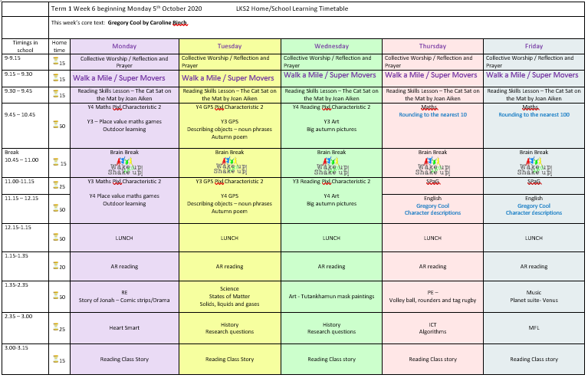Click the hourglass icon in the 1.35-2.35 row
The height and width of the screenshot is (378, 588).
(x=54, y=296)
